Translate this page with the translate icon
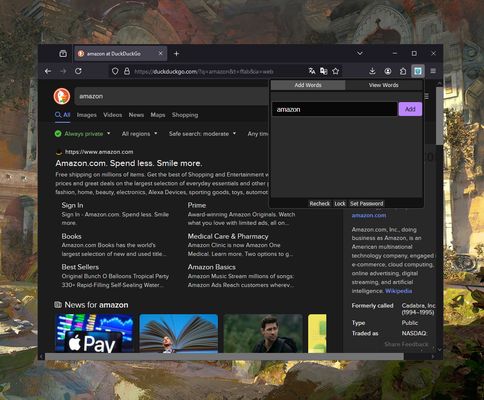This screenshot has height=400, width=484. pyautogui.click(x=312, y=71)
